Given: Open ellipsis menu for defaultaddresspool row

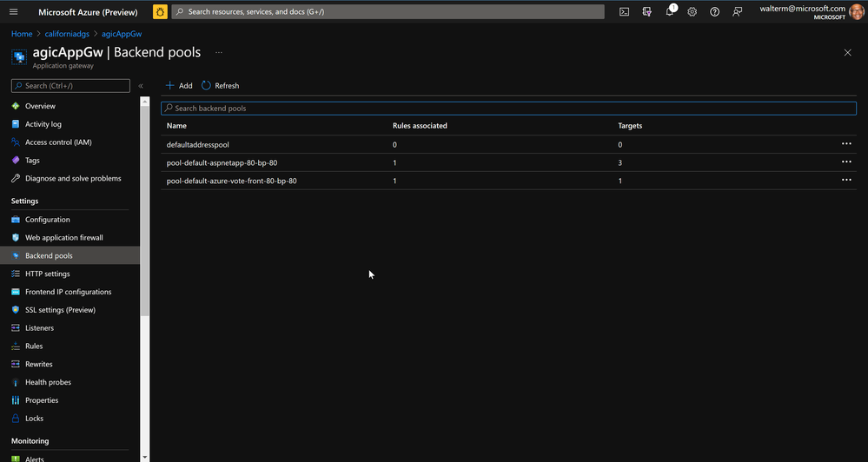Looking at the screenshot, I should pos(846,144).
